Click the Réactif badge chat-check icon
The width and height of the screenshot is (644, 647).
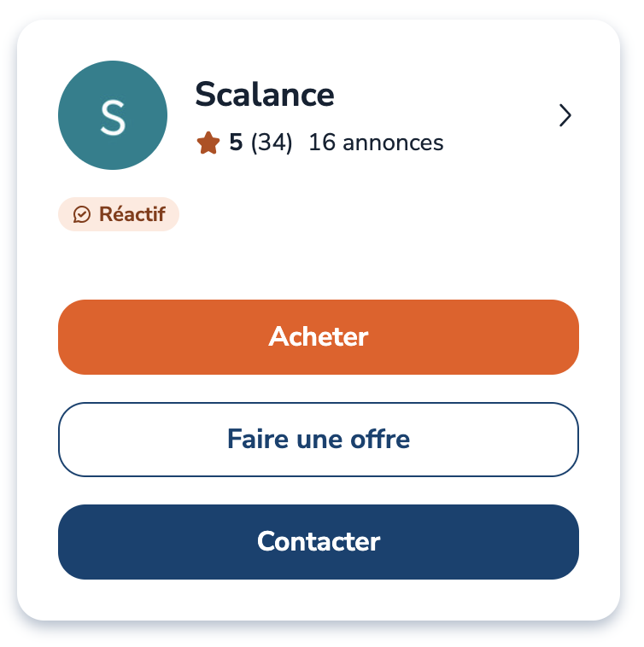point(82,215)
